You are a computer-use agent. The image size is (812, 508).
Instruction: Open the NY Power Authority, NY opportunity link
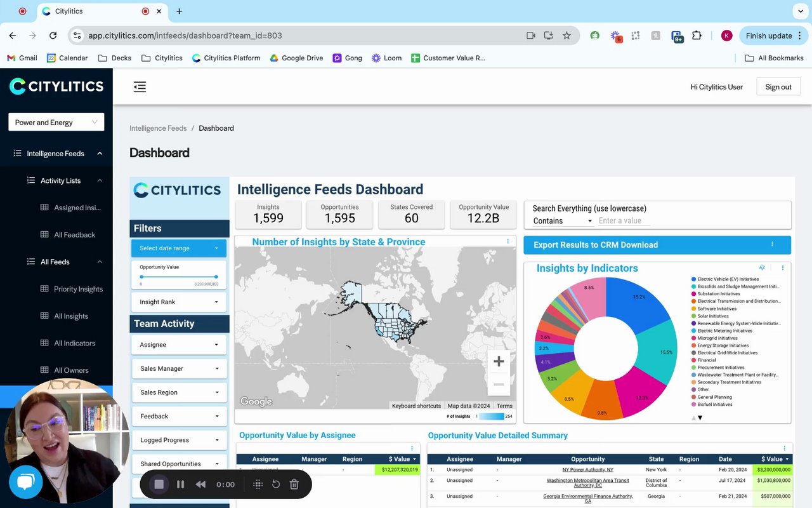(x=588, y=470)
